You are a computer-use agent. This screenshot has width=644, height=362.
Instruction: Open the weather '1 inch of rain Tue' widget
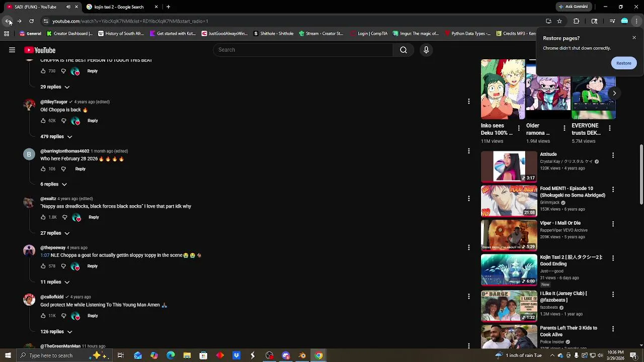pos(518,355)
